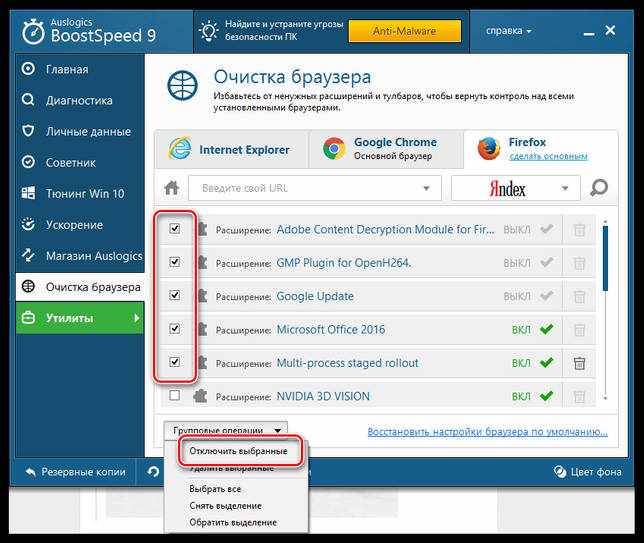Screen dimensions: 644x543
Task: Open the Yandex search engine dropdown
Action: click(x=565, y=188)
